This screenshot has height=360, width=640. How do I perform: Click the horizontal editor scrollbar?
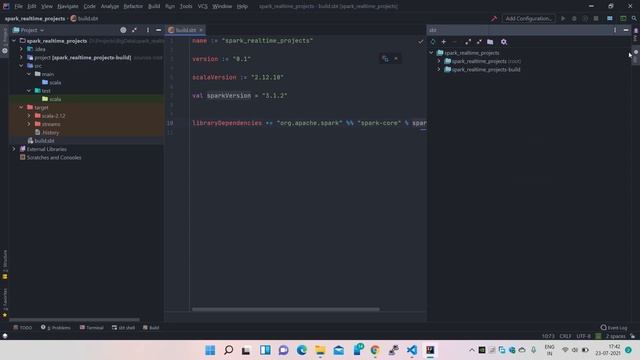coord(286,309)
